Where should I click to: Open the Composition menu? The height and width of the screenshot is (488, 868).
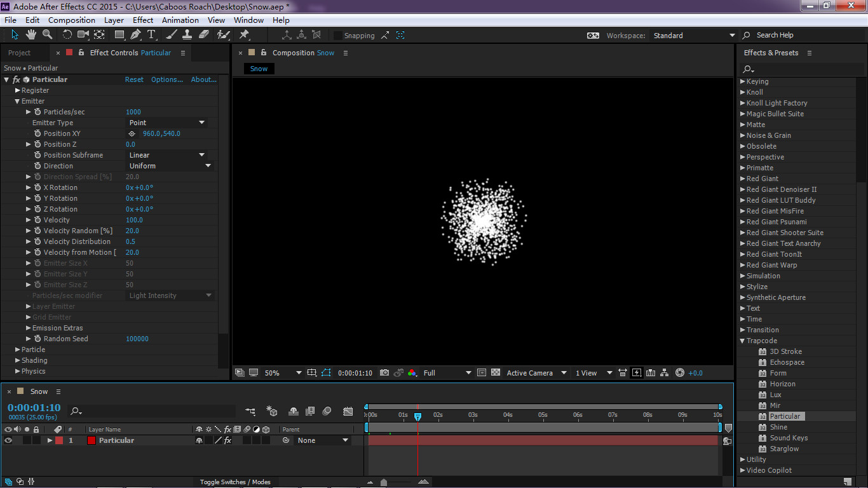coord(71,20)
